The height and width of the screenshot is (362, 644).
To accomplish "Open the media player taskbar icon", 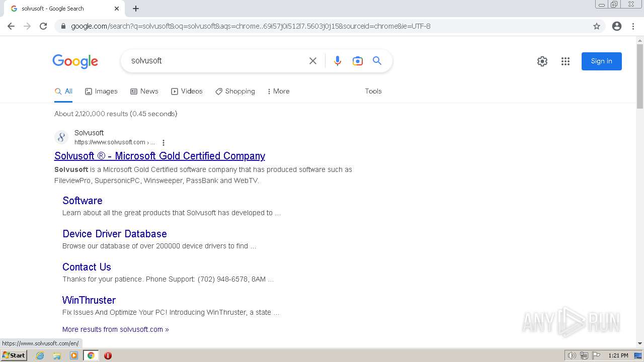I will (x=74, y=355).
